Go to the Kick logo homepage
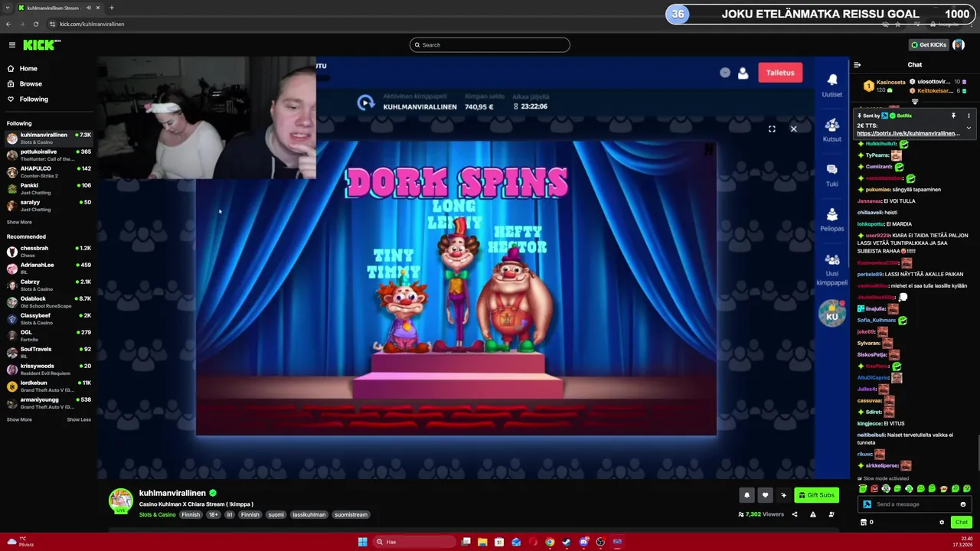This screenshot has height=551, width=980. click(x=41, y=45)
